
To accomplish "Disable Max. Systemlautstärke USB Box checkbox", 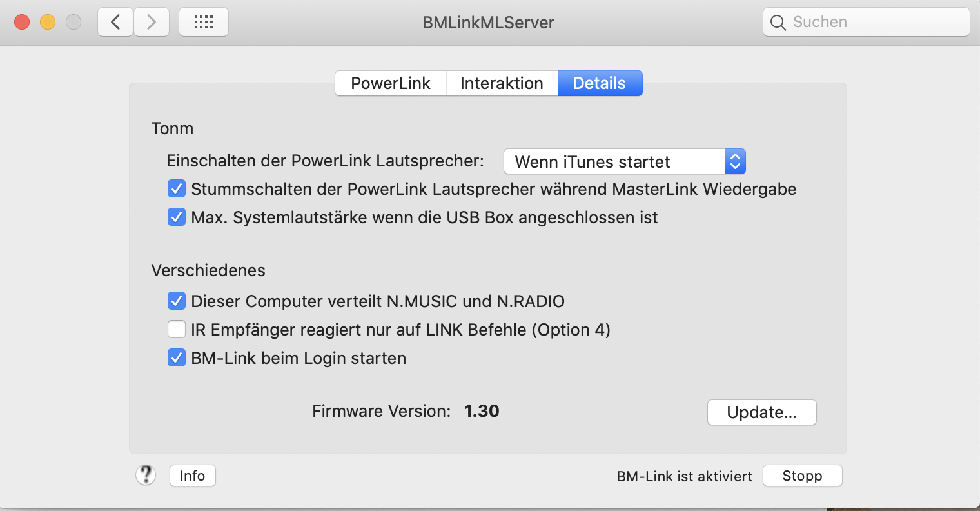I will [x=177, y=217].
